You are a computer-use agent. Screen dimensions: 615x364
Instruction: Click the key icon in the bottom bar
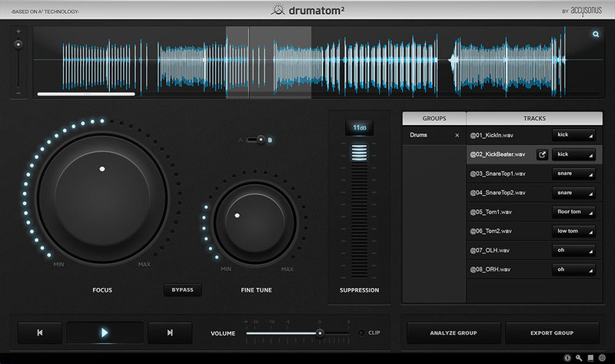click(579, 358)
